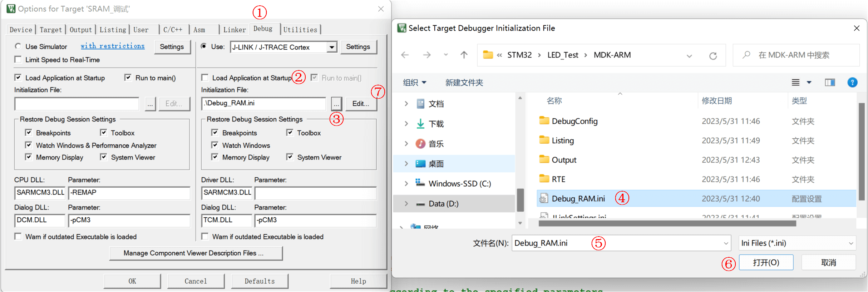Open the DebugConfig folder
The image size is (868, 292).
tap(574, 121)
